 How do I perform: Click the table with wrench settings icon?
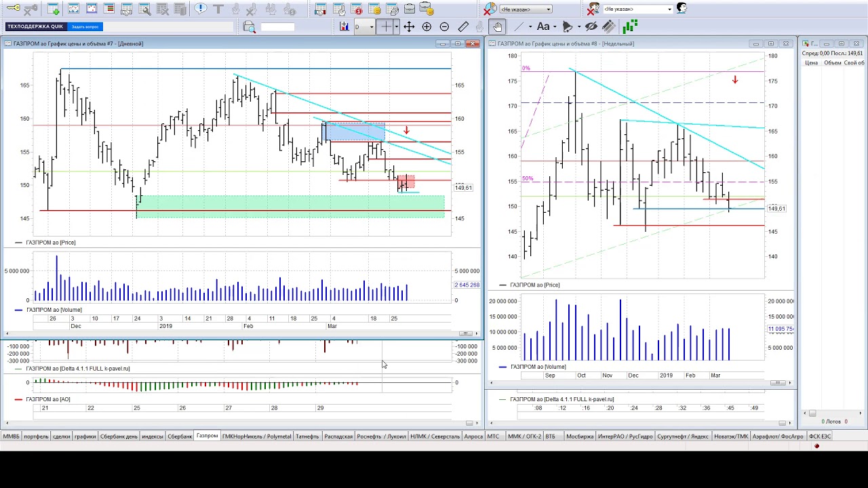point(144,9)
